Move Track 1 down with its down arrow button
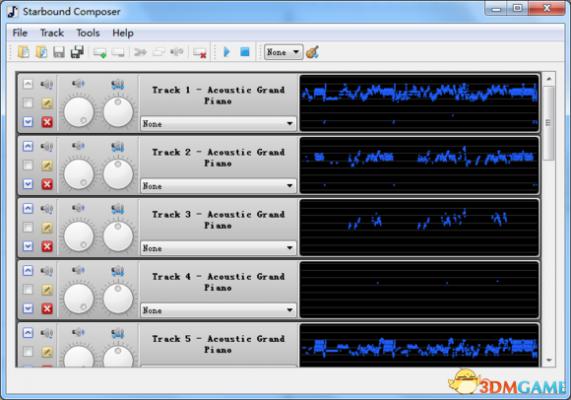This screenshot has width=571, height=400. pyautogui.click(x=28, y=121)
